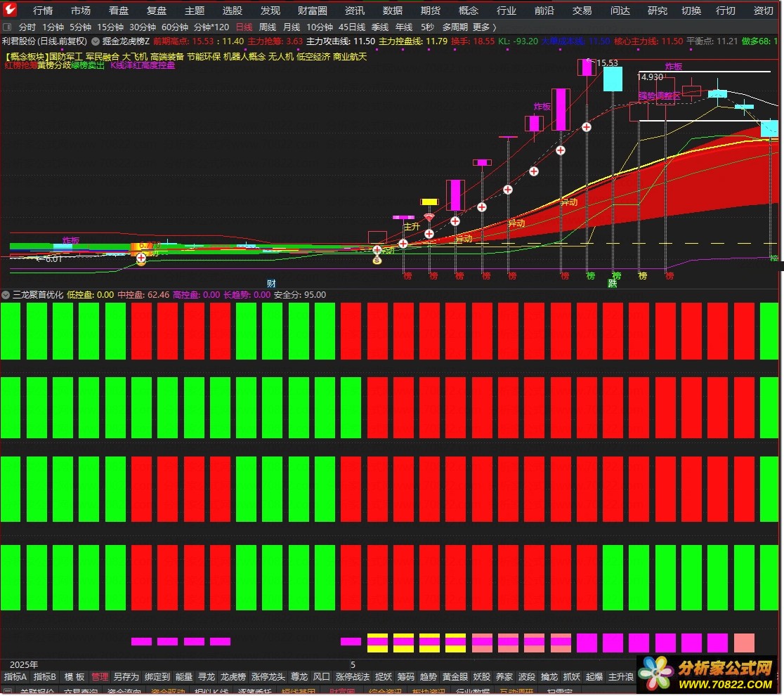Switch to the 60分钟 timeframe
Image resolution: width=784 pixels, height=696 pixels.
coord(174,27)
